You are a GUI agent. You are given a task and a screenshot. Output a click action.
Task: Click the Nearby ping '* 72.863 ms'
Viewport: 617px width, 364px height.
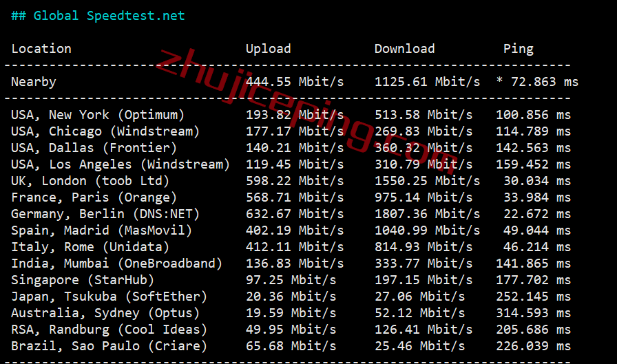point(537,82)
